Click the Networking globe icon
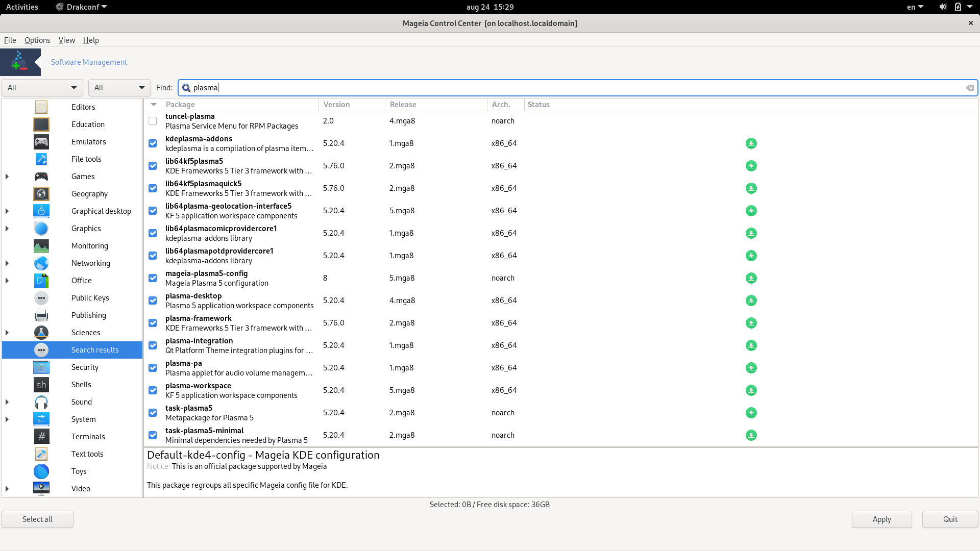The width and height of the screenshot is (980, 551). click(x=41, y=263)
